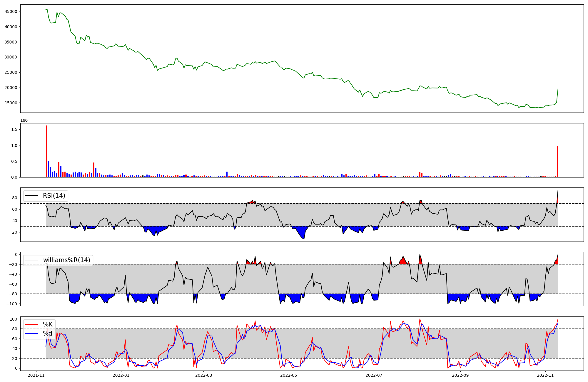Image resolution: width=588 pixels, height=382 pixels.
Task: Click the 2021-11 x-axis date label
Action: coord(36,375)
